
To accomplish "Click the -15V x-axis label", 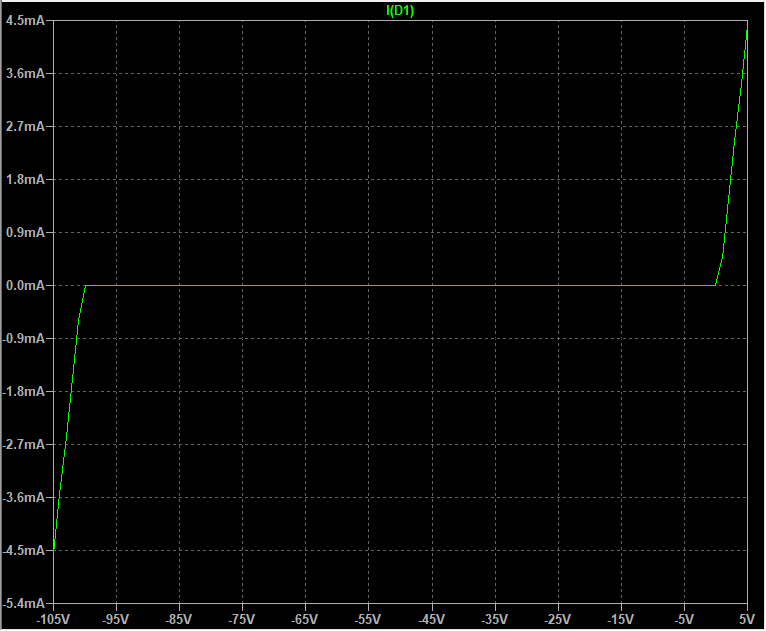I will click(x=621, y=619).
